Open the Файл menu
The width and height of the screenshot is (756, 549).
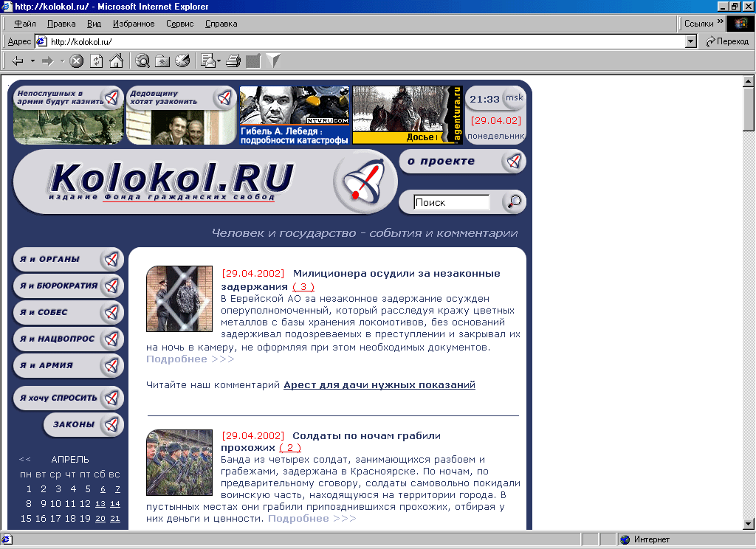(24, 24)
